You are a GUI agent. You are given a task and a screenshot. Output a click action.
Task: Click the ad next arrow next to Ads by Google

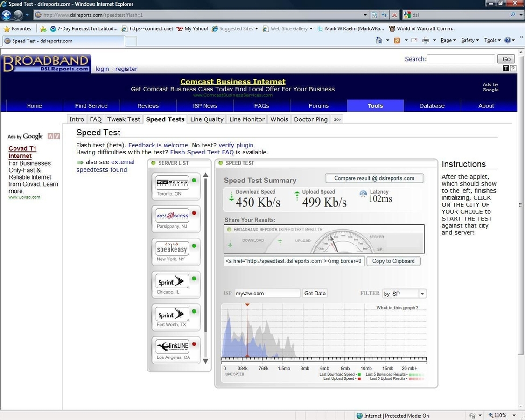coord(57,136)
